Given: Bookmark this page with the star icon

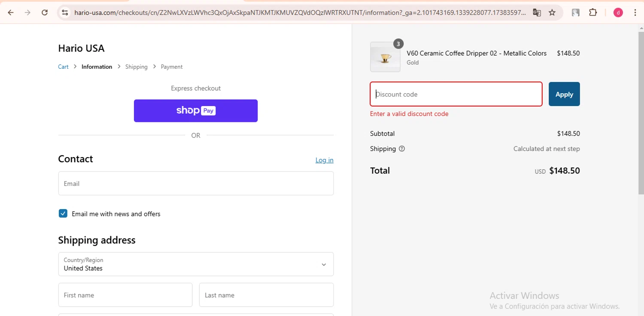Looking at the screenshot, I should pos(552,12).
